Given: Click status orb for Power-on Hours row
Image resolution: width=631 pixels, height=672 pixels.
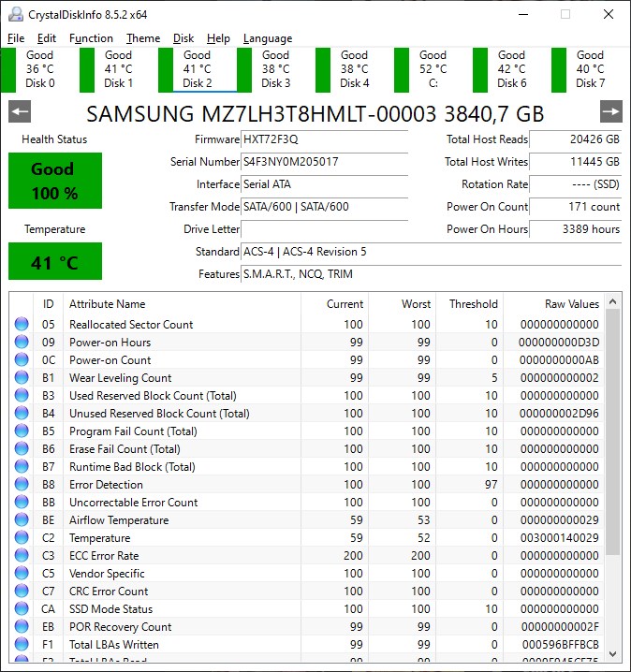Looking at the screenshot, I should coord(22,342).
